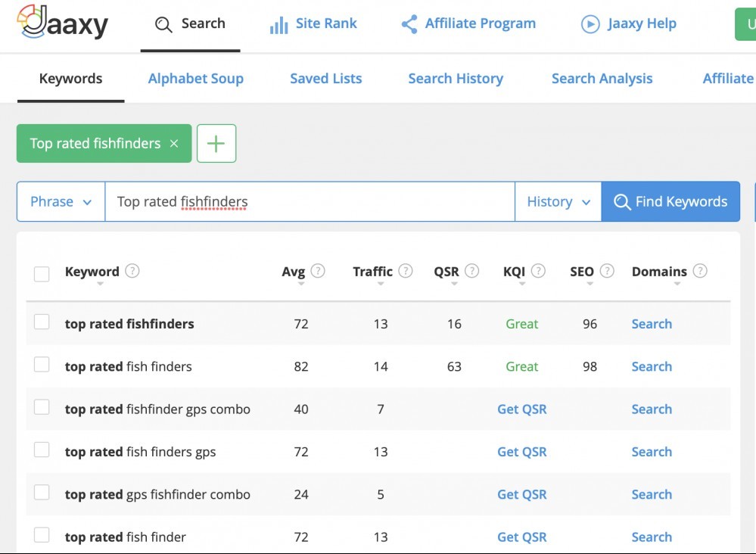Click the magnifier icon in Find Keywords button
This screenshot has height=554, width=756.
pos(622,202)
